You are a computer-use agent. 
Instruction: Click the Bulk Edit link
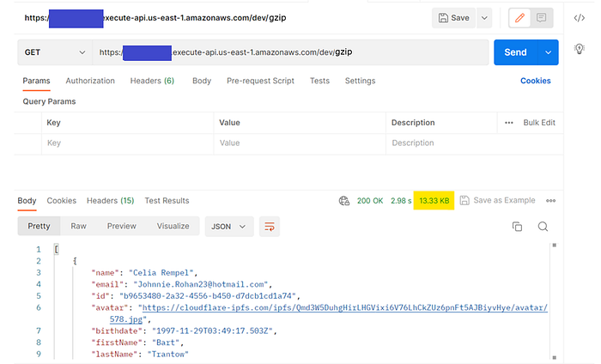pyautogui.click(x=539, y=123)
